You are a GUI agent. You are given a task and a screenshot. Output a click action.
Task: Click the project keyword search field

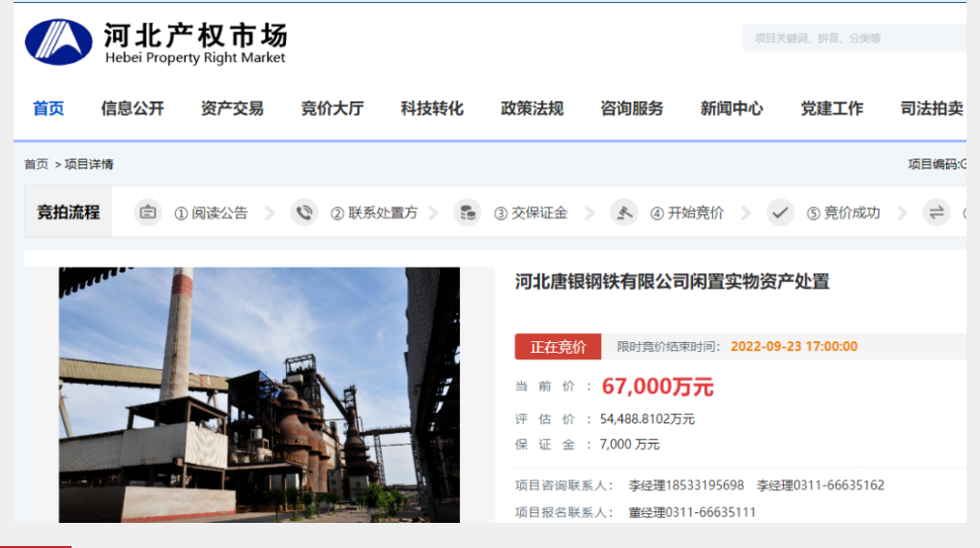pos(853,38)
